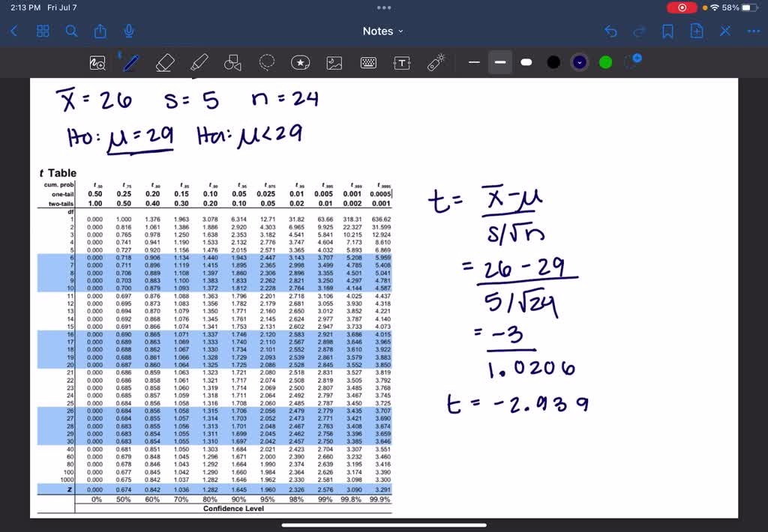Redo the last action

[638, 31]
